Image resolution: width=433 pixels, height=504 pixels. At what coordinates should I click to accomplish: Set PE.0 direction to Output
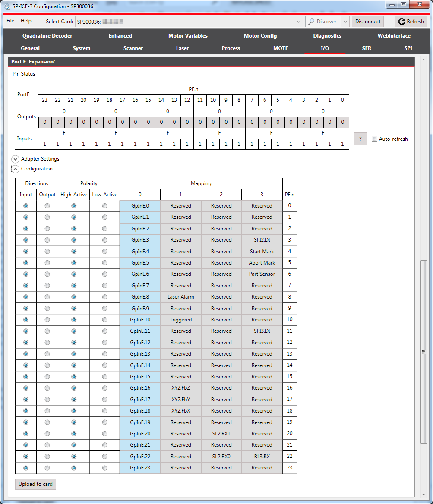47,206
